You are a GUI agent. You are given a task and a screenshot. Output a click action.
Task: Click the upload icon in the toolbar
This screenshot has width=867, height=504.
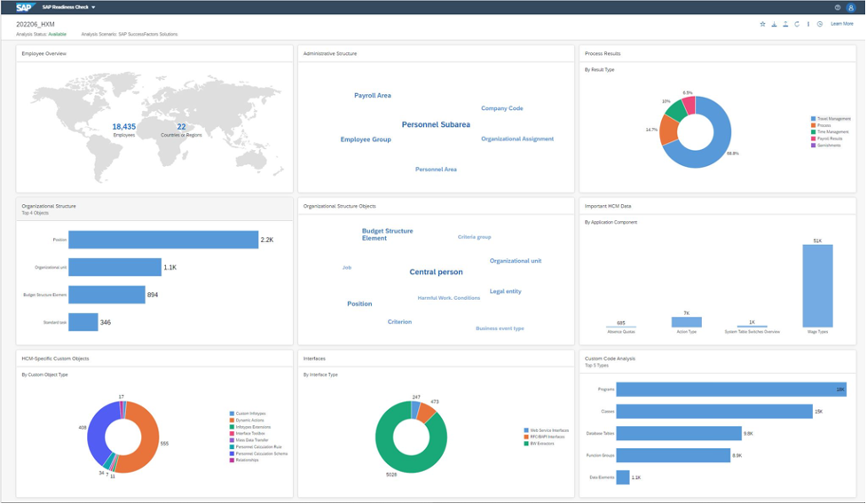click(x=785, y=24)
